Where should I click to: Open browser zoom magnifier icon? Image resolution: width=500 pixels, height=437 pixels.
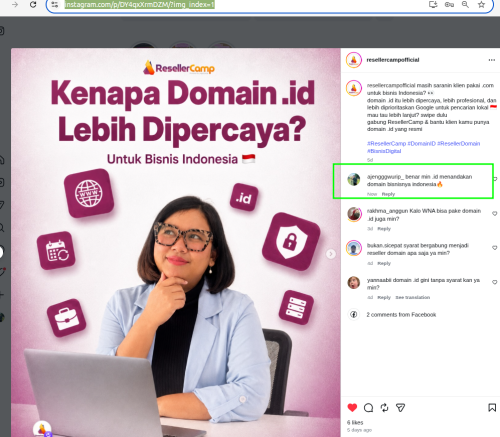pyautogui.click(x=465, y=5)
